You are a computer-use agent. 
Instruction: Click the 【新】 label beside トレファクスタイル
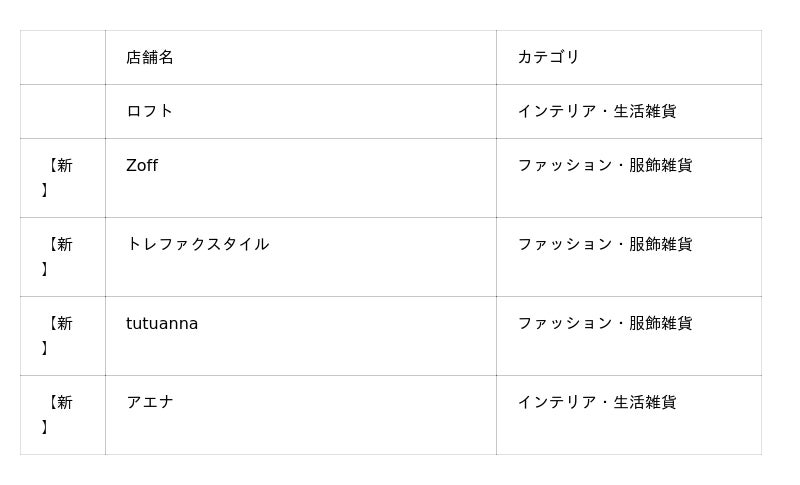pyautogui.click(x=58, y=256)
